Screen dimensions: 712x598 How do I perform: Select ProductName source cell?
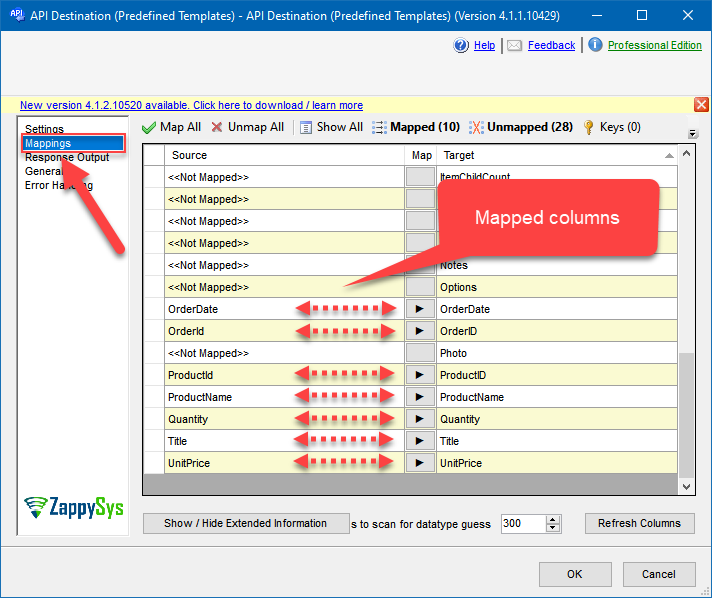[x=284, y=397]
